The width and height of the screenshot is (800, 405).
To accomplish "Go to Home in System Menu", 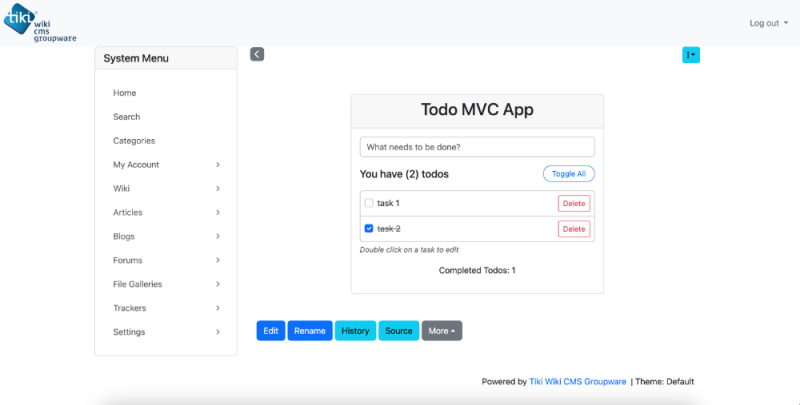I will point(124,93).
